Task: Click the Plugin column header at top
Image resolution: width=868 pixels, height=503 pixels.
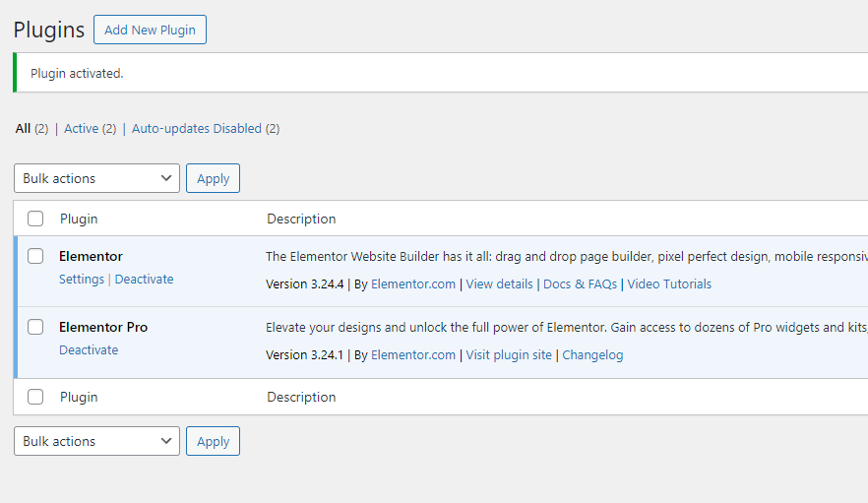Action: tap(79, 219)
